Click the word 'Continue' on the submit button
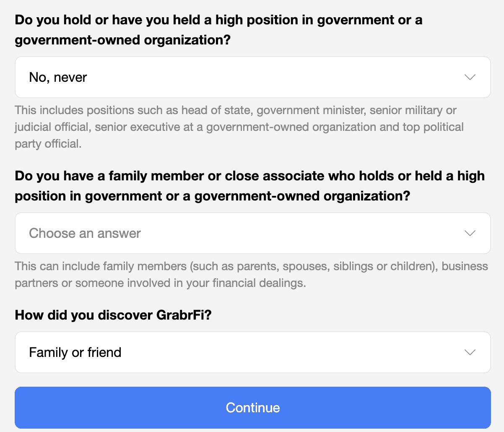This screenshot has height=432, width=504. pyautogui.click(x=252, y=408)
